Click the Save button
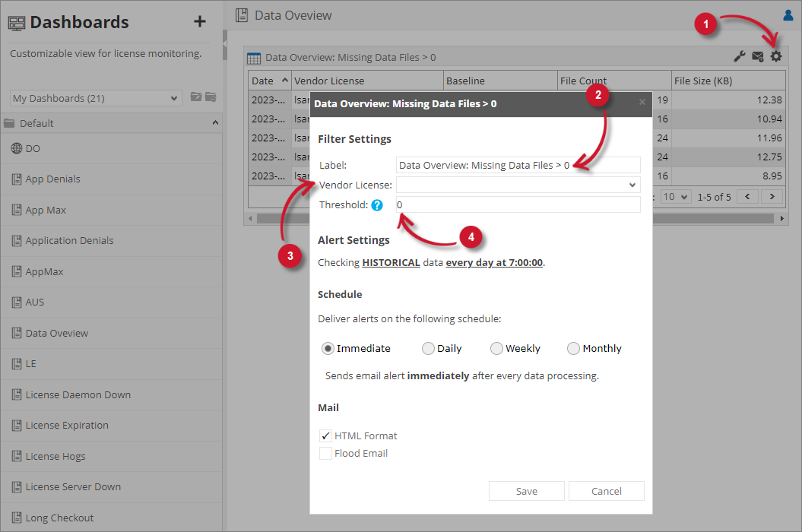 coord(526,491)
